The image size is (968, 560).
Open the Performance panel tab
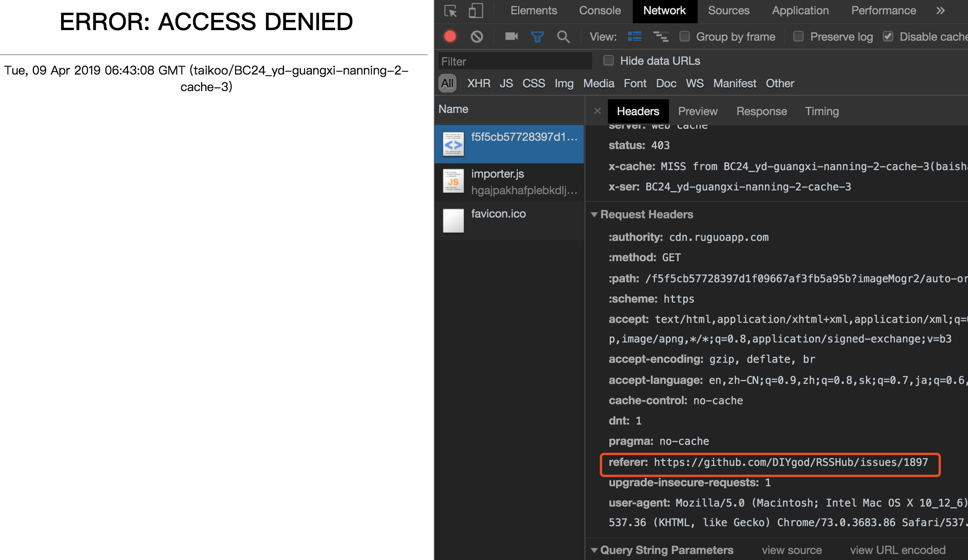883,11
